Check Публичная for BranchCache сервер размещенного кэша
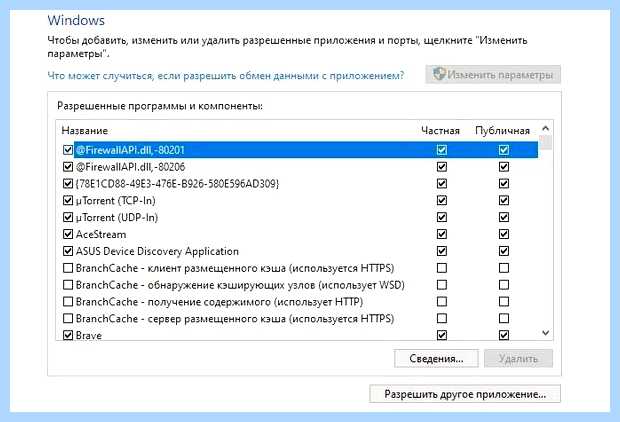 504,318
